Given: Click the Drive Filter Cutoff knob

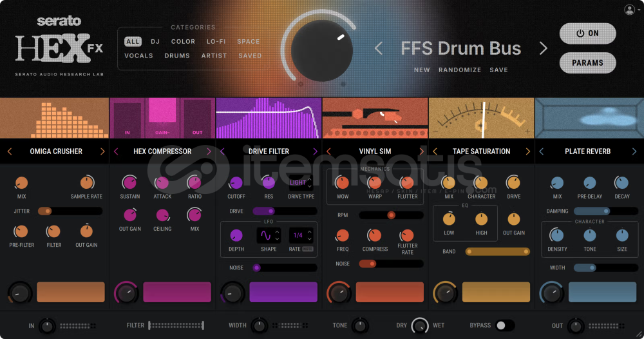Looking at the screenshot, I should (x=236, y=183).
